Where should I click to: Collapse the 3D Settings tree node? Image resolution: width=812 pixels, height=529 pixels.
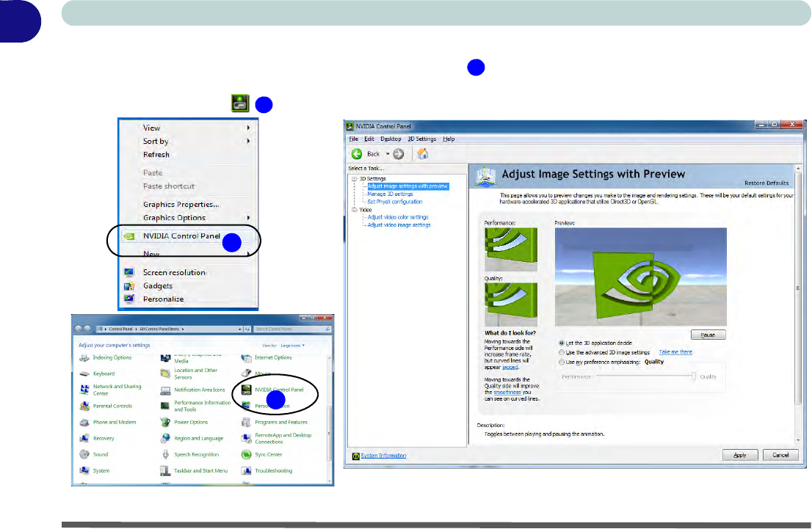point(354,178)
